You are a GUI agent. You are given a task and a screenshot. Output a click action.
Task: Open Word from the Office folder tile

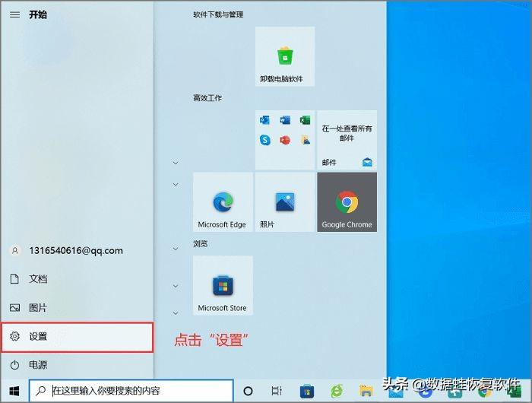[285, 120]
